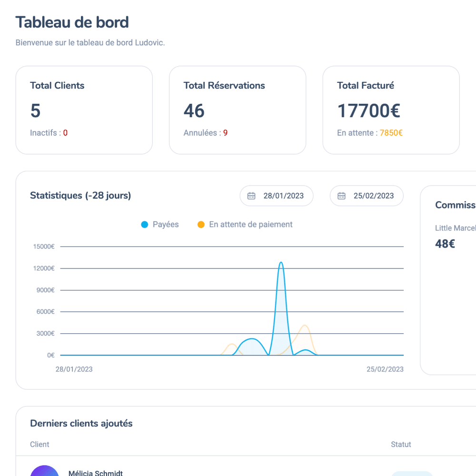Viewport: 476px width, 476px height.
Task: Click the Statut column header
Action: click(401, 445)
